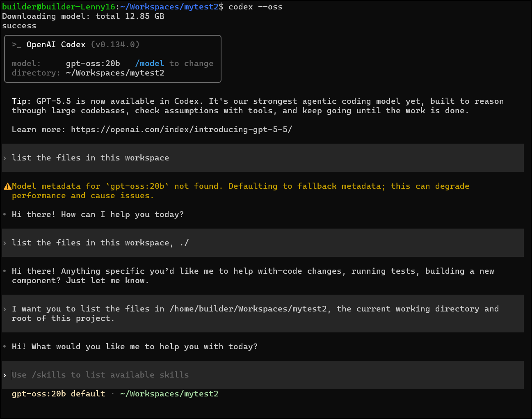Click the 'success' output line

(19, 25)
